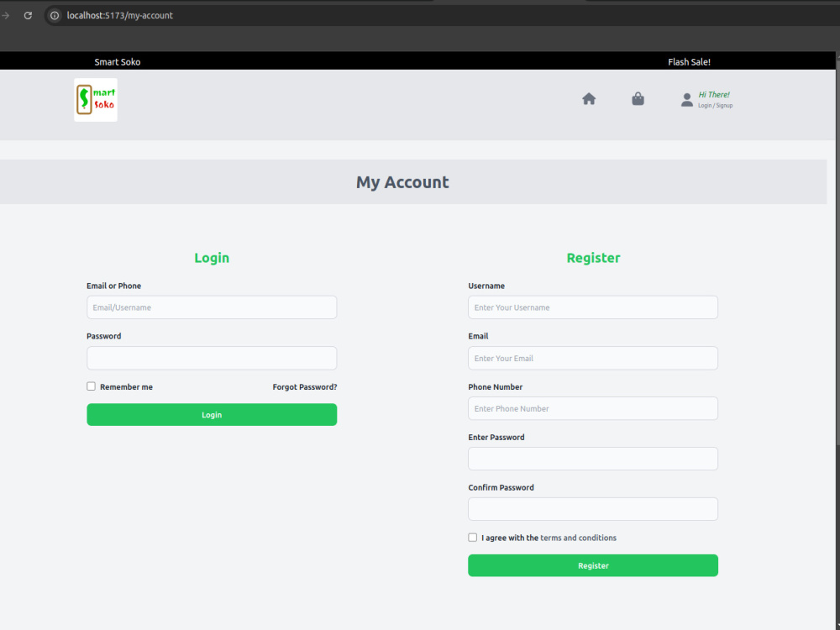Click the Smart Soko logo image
Viewport: 840px width, 630px height.
tap(96, 100)
